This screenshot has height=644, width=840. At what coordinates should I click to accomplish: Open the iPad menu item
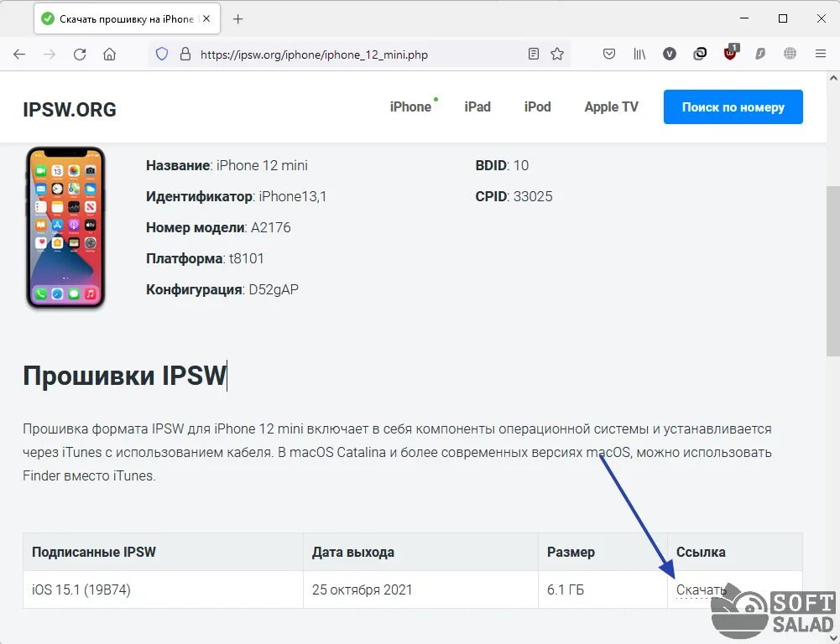click(477, 107)
